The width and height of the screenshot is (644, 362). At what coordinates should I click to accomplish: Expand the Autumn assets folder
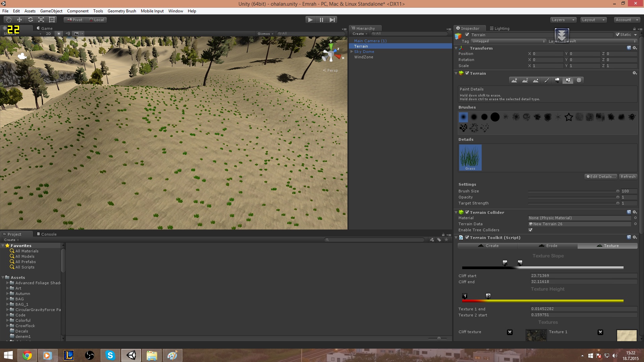(x=7, y=294)
